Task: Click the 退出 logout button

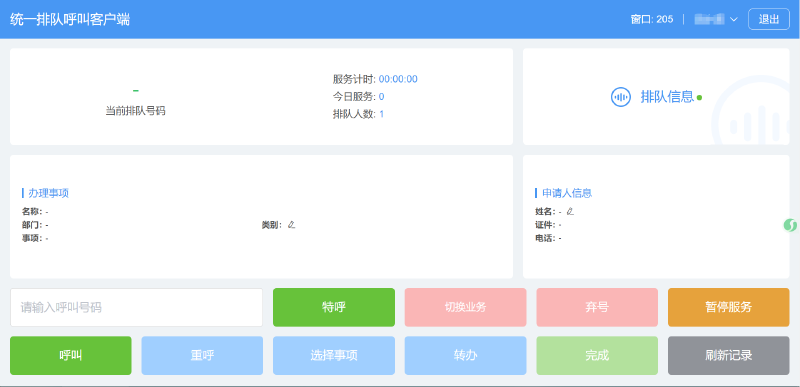Action: click(769, 19)
